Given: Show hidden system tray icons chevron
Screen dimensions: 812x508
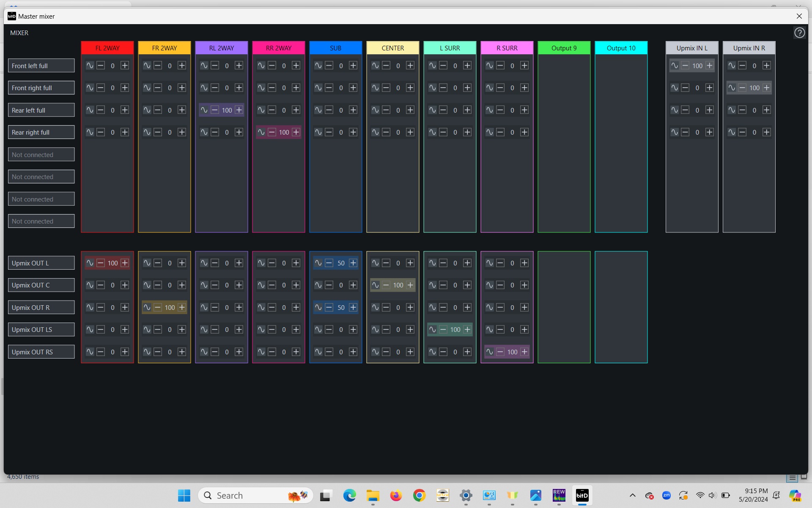Looking at the screenshot, I should (x=633, y=495).
